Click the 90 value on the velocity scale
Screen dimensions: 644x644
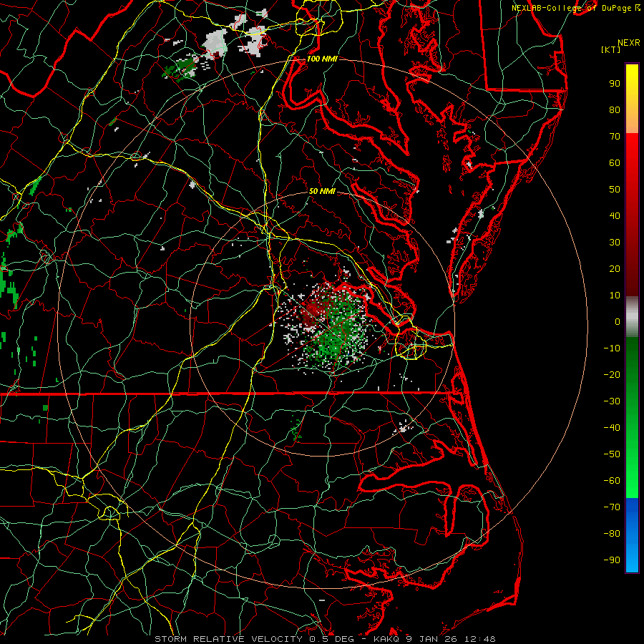click(615, 84)
